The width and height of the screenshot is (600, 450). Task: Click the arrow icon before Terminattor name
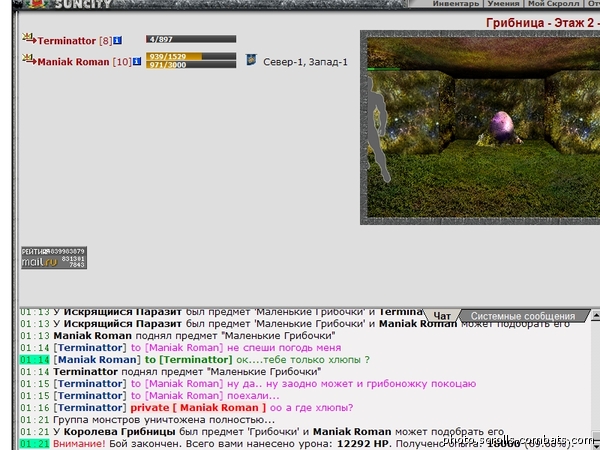[x=29, y=38]
